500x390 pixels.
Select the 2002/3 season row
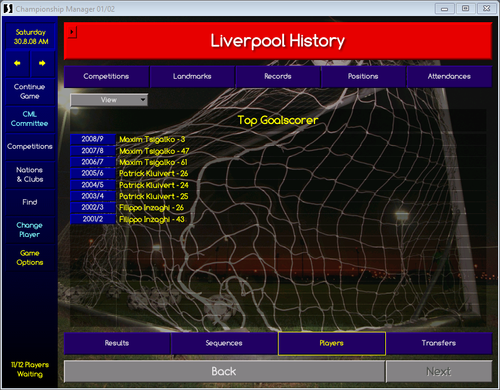pyautogui.click(x=93, y=208)
